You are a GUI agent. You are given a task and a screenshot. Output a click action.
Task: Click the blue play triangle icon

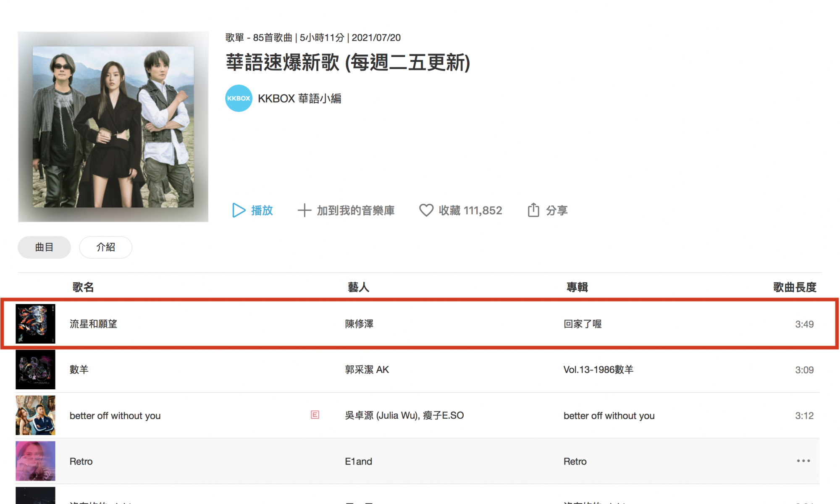239,210
